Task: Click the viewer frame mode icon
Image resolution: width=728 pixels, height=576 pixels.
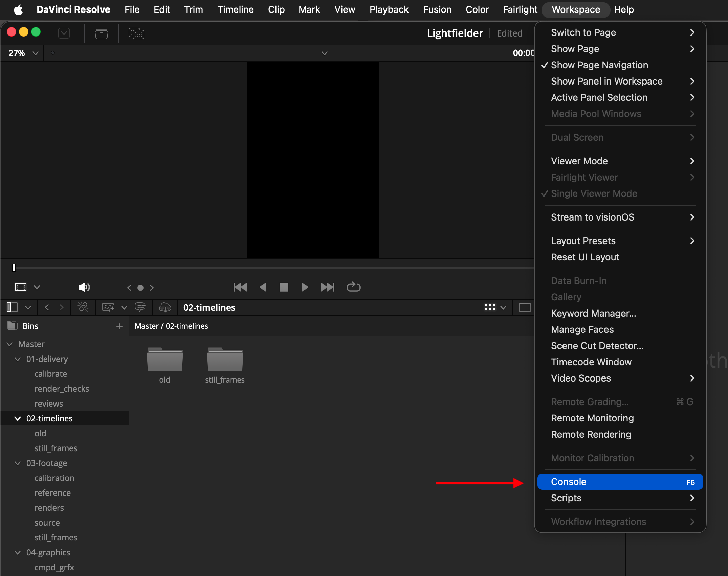Action: 21,287
